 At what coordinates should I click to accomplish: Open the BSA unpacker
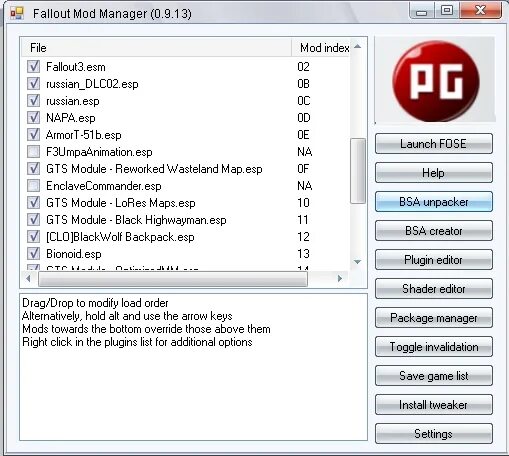click(x=434, y=202)
